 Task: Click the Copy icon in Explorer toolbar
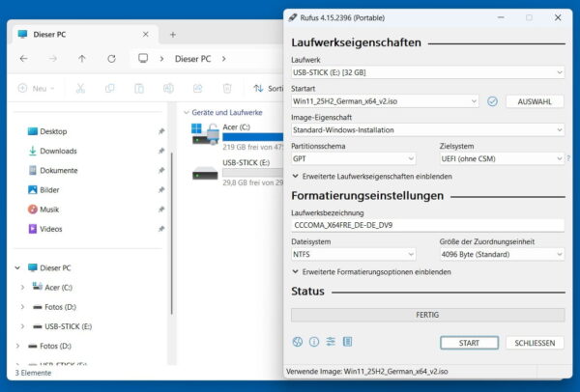110,88
